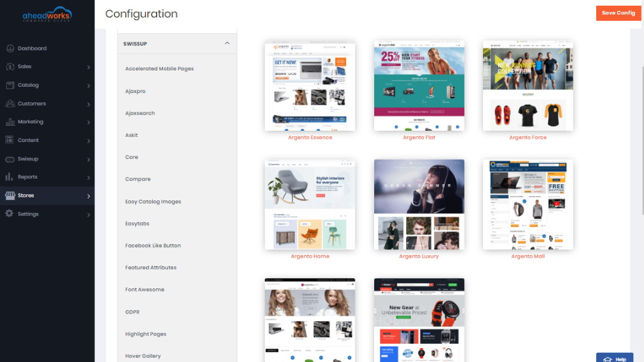Image resolution: width=644 pixels, height=362 pixels.
Task: Expand the Sales submenu arrow
Action: pyautogui.click(x=88, y=67)
